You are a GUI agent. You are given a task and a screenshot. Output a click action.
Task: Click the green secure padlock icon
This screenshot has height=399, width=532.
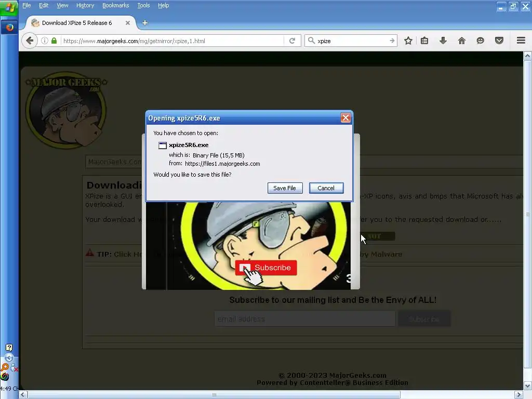(54, 41)
